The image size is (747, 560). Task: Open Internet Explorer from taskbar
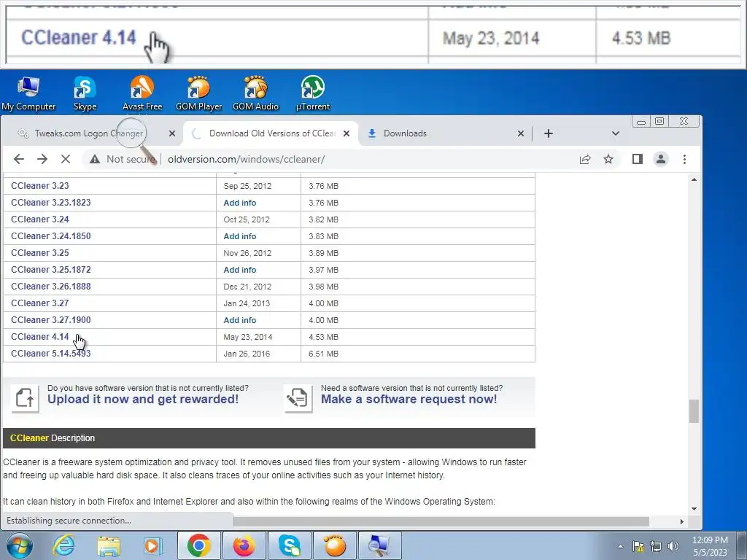coord(64,545)
